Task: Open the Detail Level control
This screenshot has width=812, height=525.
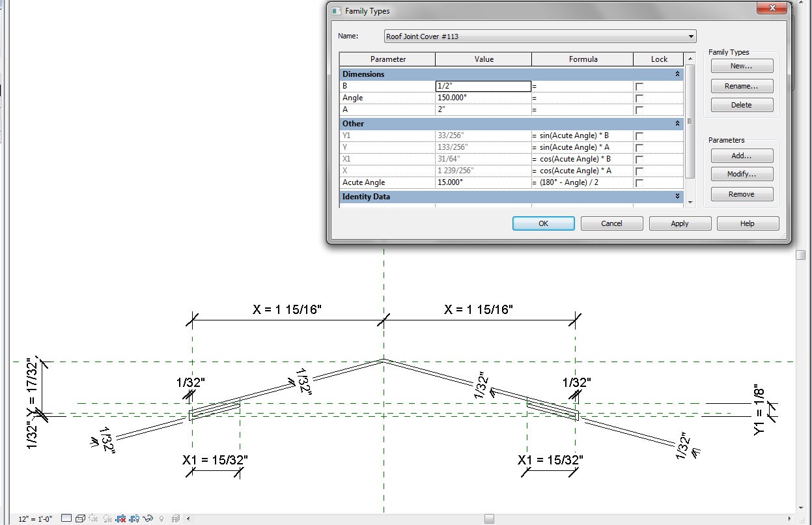Action: point(66,518)
